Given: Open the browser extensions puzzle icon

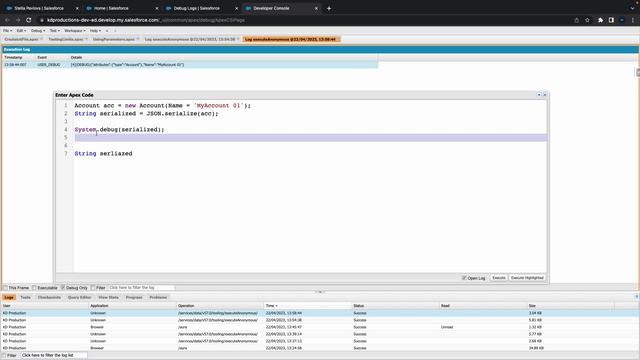Looking at the screenshot, I should pyautogui.click(x=600, y=20).
